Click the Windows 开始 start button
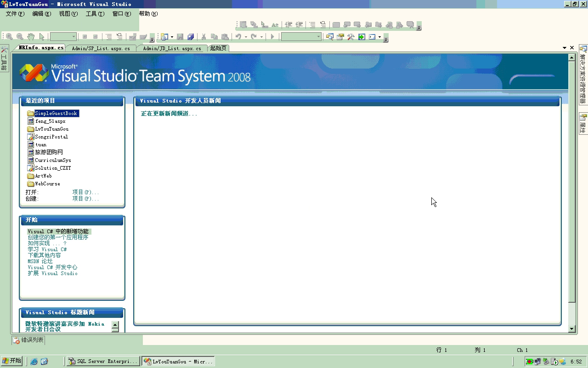 [12, 361]
